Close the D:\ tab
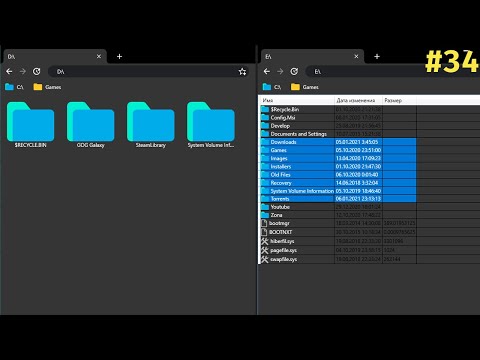Viewport: 480px width, 360px height. tap(99, 57)
